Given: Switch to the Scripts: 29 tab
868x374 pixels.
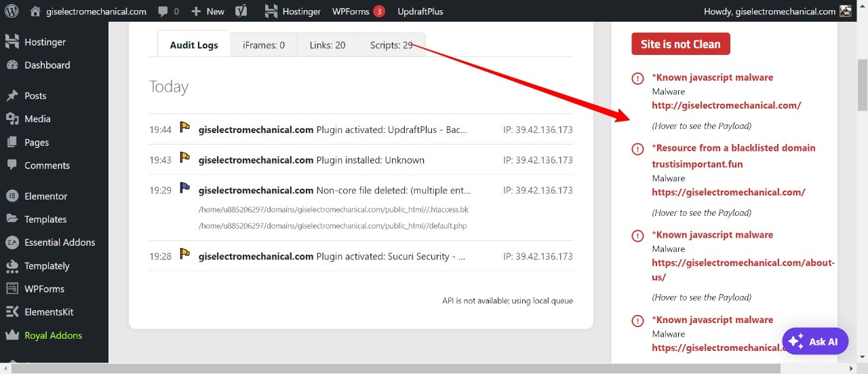Looking at the screenshot, I should pyautogui.click(x=391, y=45).
